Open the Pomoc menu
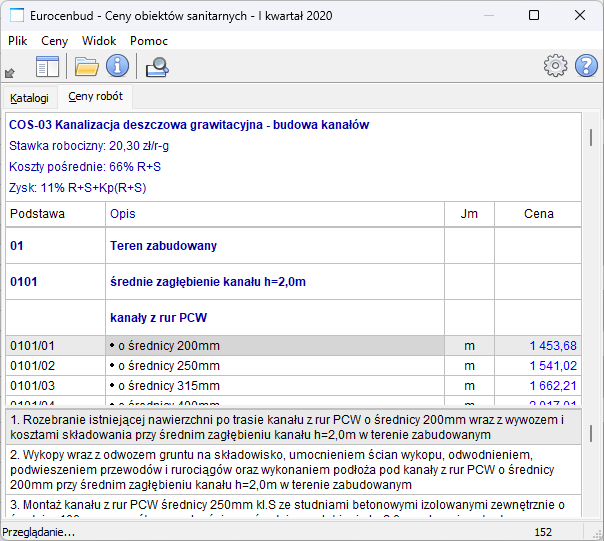604x541 pixels. point(149,41)
